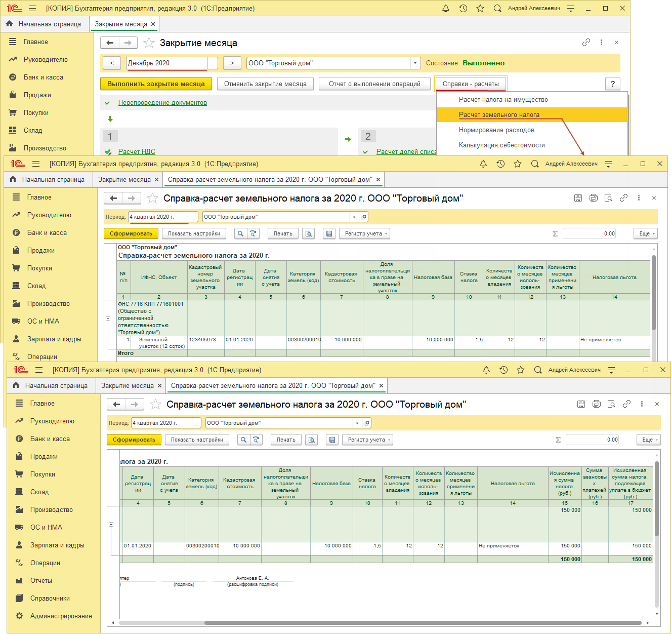Add Закрытие месяца form to favorites star
672x634 pixels.
point(149,43)
